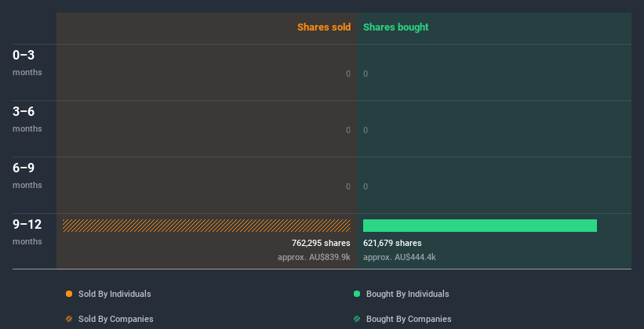
Task: Click the 6–9 months row label
Action: [x=27, y=175]
